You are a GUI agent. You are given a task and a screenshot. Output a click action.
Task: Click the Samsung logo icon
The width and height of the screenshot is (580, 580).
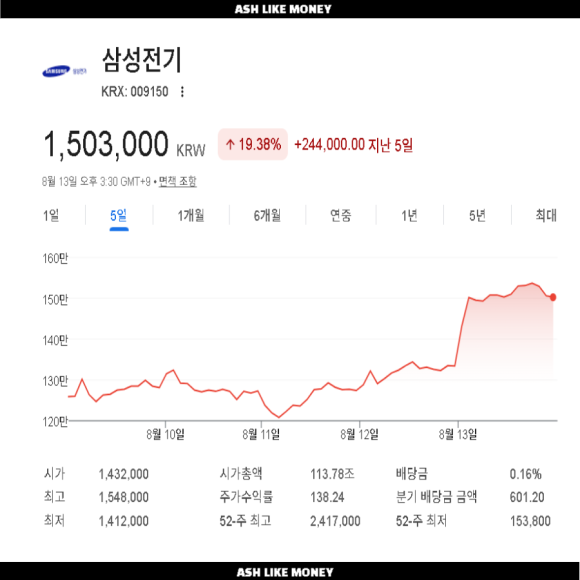coord(64,71)
